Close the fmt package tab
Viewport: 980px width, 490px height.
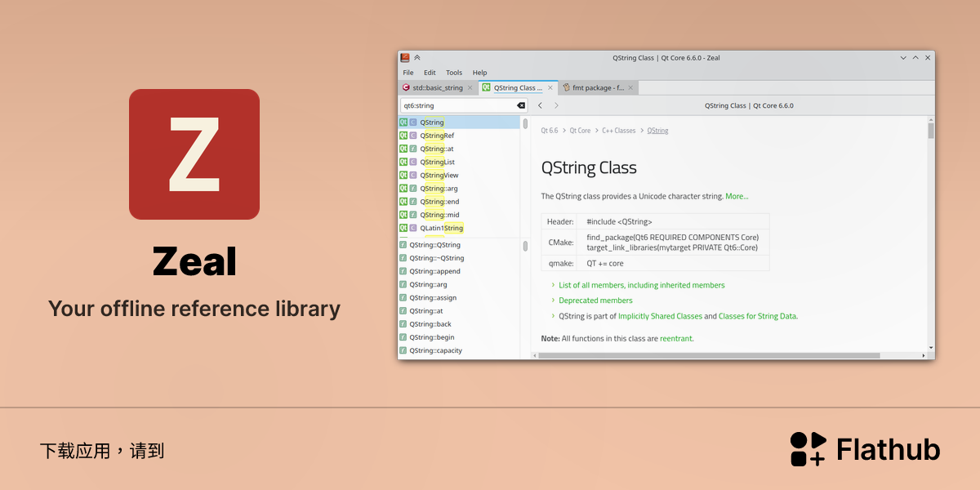point(631,87)
